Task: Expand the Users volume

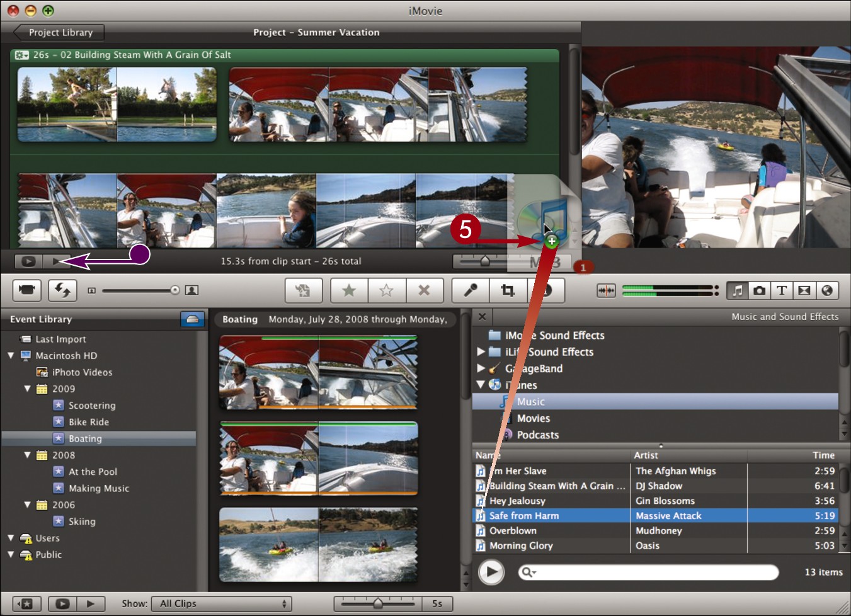Action: coord(11,538)
